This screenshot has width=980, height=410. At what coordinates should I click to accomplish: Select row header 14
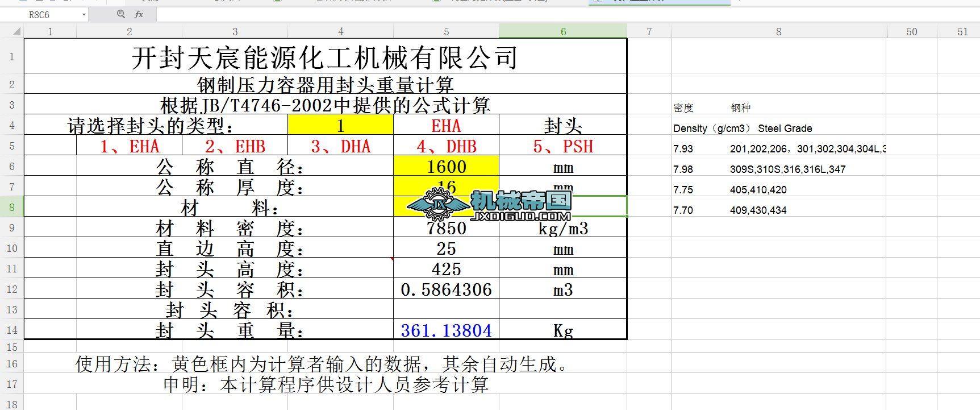[x=12, y=329]
